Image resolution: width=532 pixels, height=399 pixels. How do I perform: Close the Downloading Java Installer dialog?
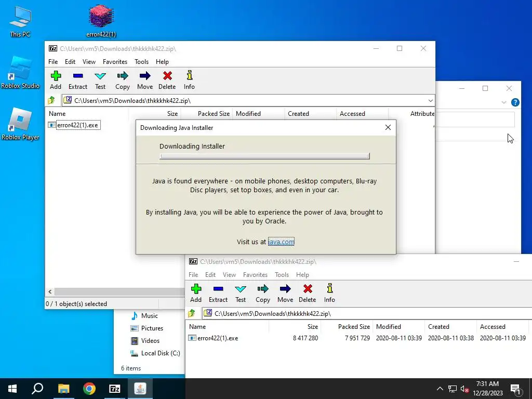[388, 127]
